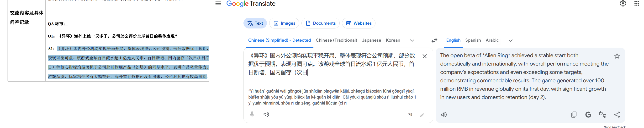Viewport: 644px width, 128px height.
Task: Switch to Documents translation mode
Action: [321, 23]
